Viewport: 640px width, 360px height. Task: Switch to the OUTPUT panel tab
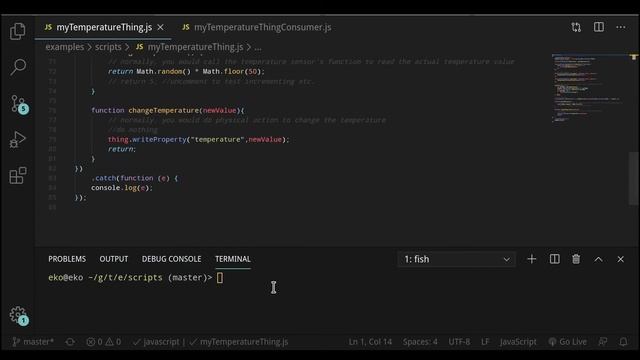[x=114, y=259]
